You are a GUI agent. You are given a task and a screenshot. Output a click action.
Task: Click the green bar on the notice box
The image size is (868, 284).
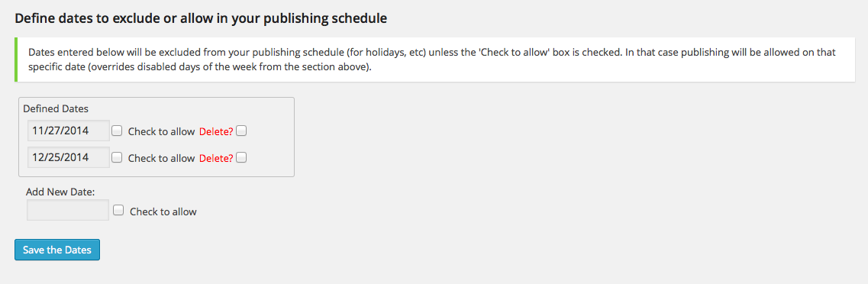[x=16, y=60]
